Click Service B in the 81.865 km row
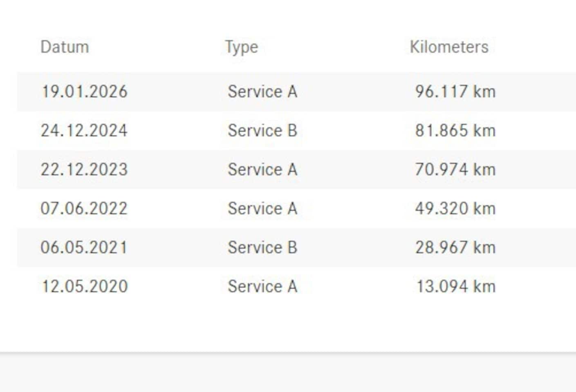 [262, 131]
